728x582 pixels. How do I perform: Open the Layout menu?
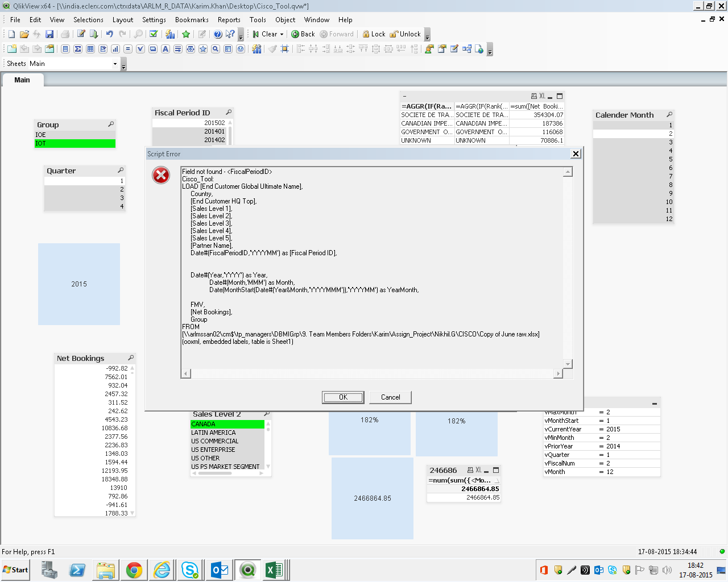click(x=123, y=20)
